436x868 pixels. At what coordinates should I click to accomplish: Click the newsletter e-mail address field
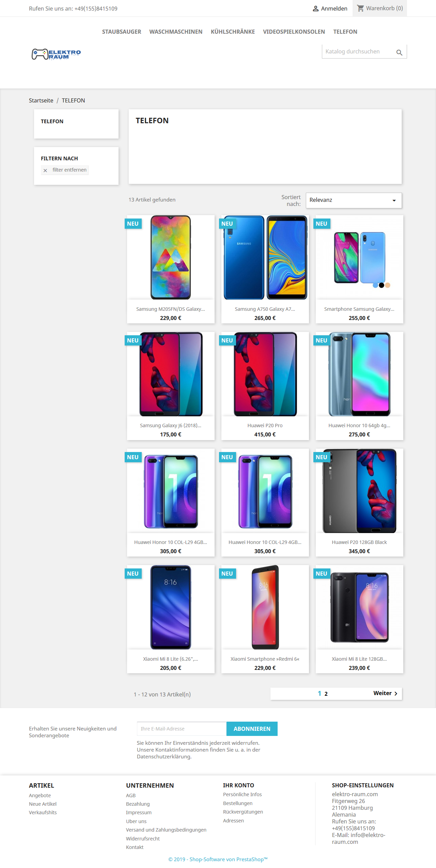(182, 728)
